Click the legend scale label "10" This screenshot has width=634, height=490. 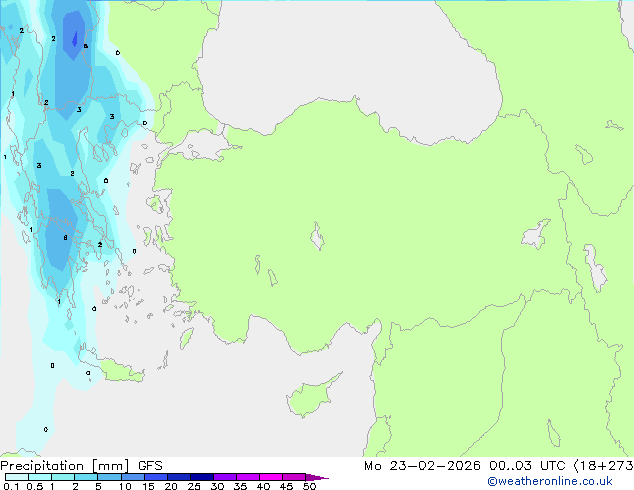(125, 486)
